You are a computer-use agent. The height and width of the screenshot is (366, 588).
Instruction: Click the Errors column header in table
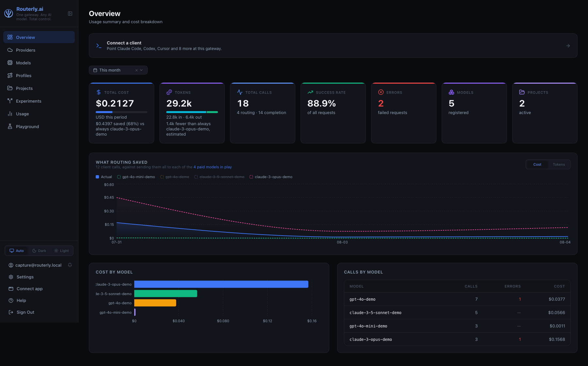click(513, 286)
